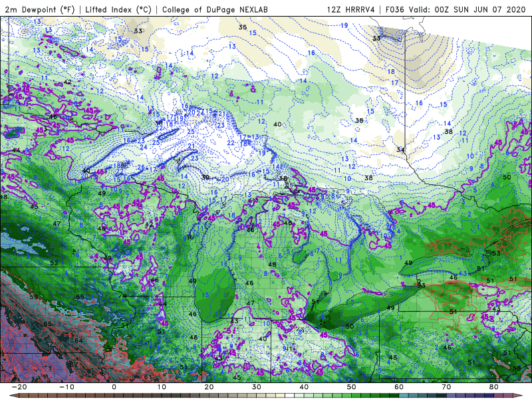This screenshot has width=532, height=399.
Task: Click the '10' color scale label
Action: coord(162,387)
